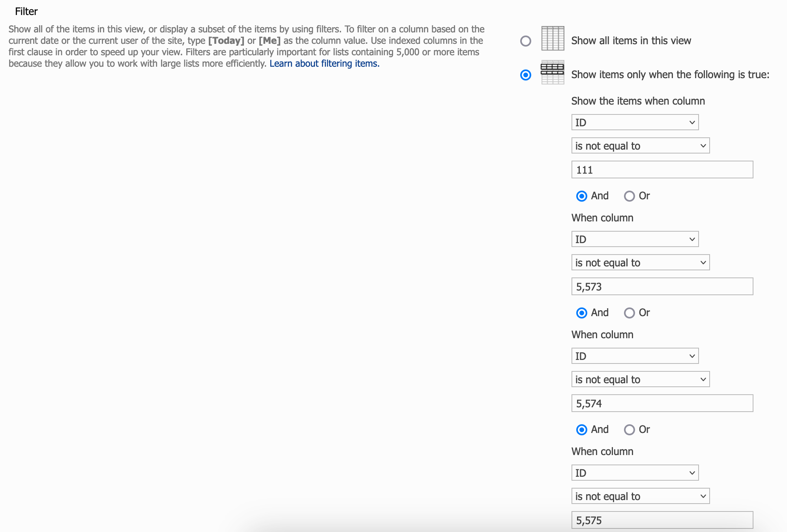Viewport: 787px width, 532px height.
Task: Click the value field containing 111
Action: coord(661,170)
